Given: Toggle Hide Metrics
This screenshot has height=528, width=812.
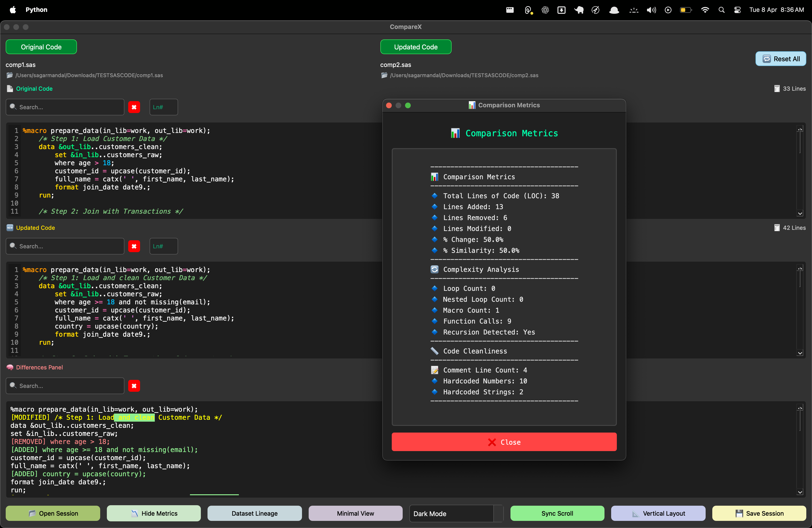Looking at the screenshot, I should pyautogui.click(x=154, y=513).
